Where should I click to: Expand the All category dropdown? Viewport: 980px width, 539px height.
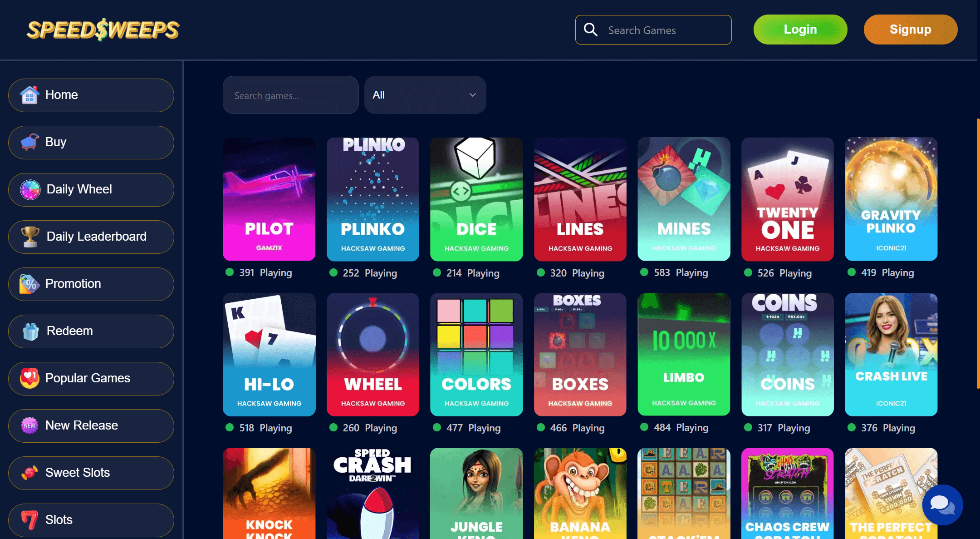[425, 95]
